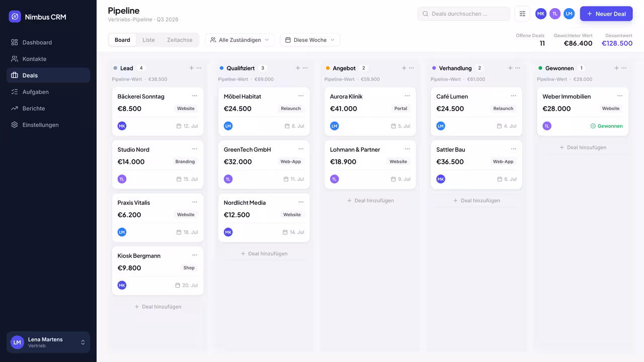Open the Gewonnen column options menu
The image size is (644, 362).
624,68
